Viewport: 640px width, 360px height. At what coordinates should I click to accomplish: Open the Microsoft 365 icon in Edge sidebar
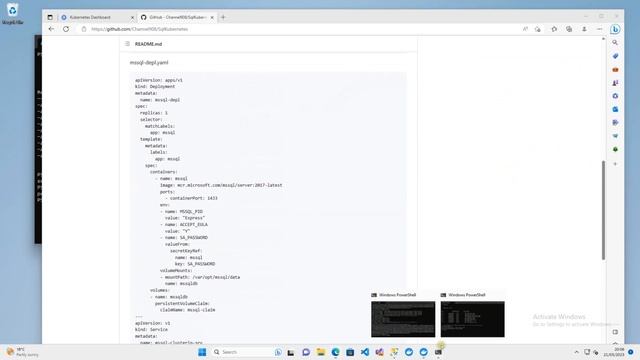615,96
